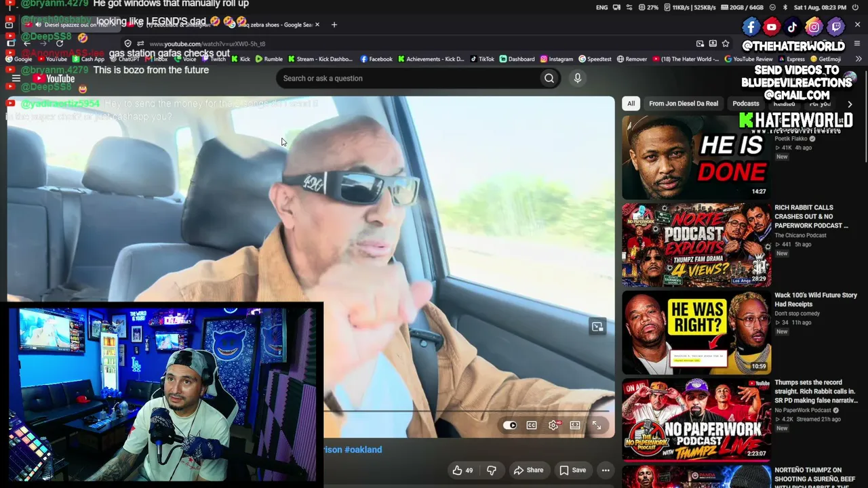Go forward with the browser forward arrow
Image resolution: width=868 pixels, height=488 pixels.
click(43, 43)
